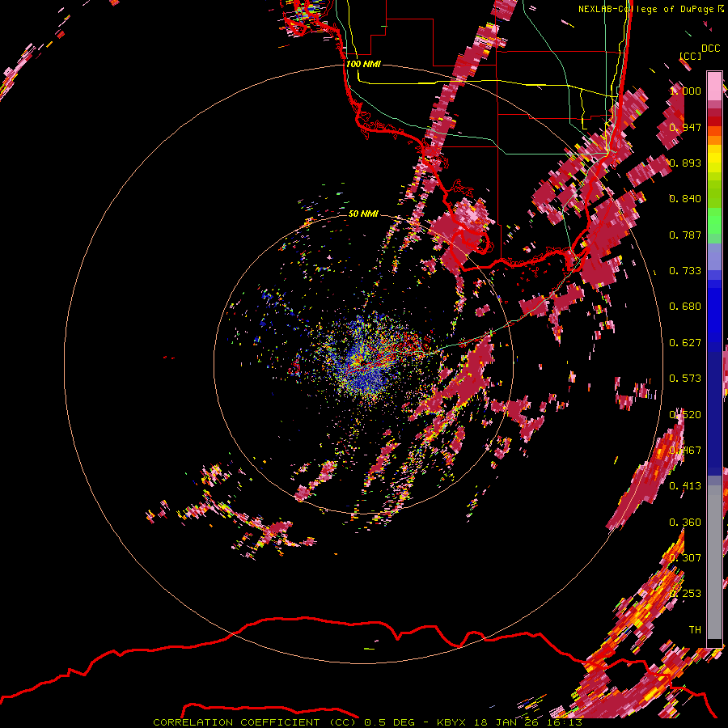728x728 pixels.
Task: Click the 0.840 color scale value
Action: click(685, 199)
